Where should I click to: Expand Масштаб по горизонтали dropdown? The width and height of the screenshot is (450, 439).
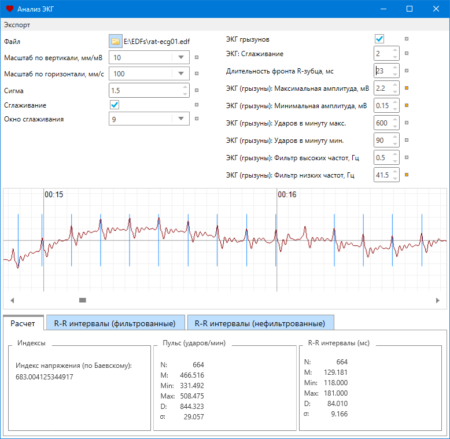coord(181,73)
